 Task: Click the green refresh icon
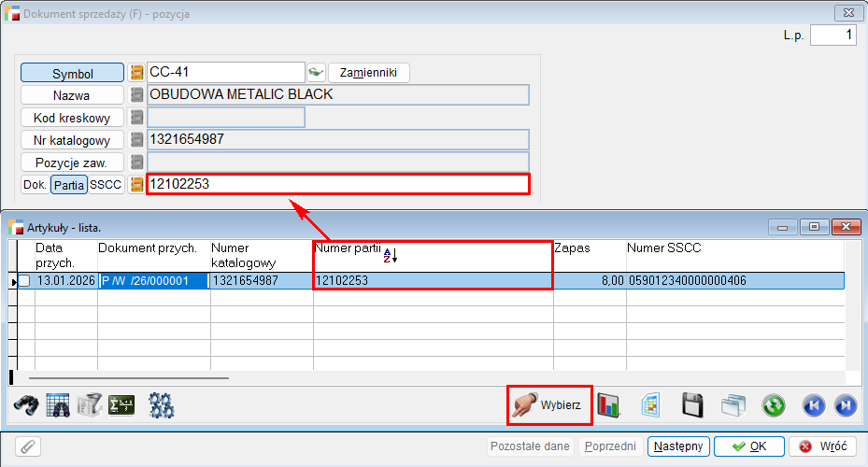tap(773, 405)
